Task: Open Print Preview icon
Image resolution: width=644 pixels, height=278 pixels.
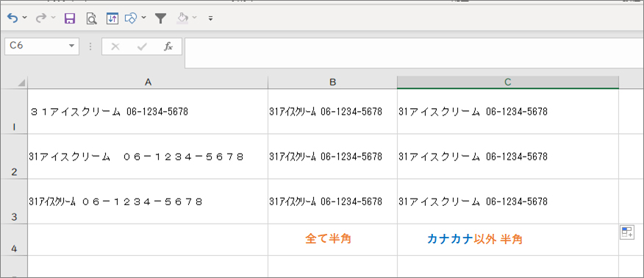Action: [91, 18]
